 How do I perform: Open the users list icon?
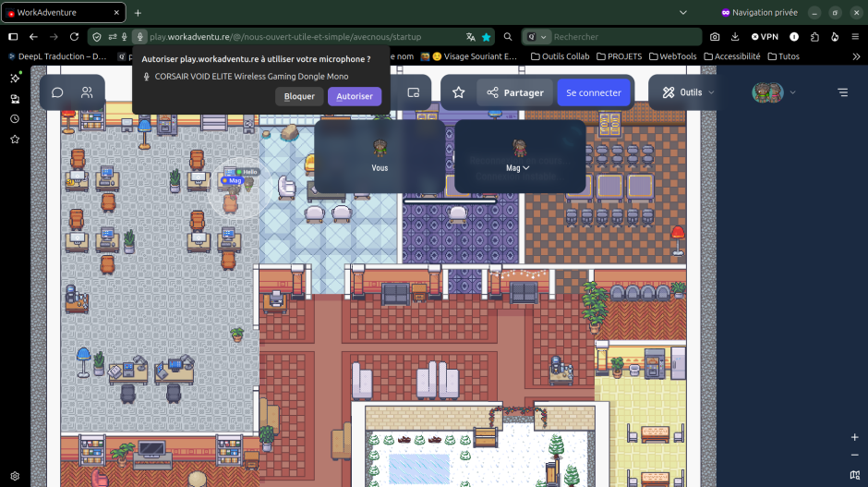pyautogui.click(x=87, y=92)
